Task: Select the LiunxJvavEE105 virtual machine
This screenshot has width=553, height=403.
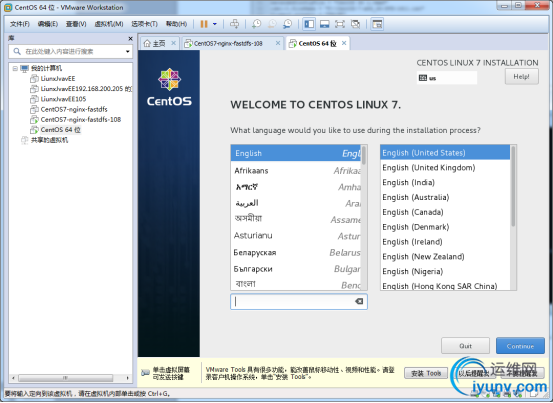Action: (63, 99)
